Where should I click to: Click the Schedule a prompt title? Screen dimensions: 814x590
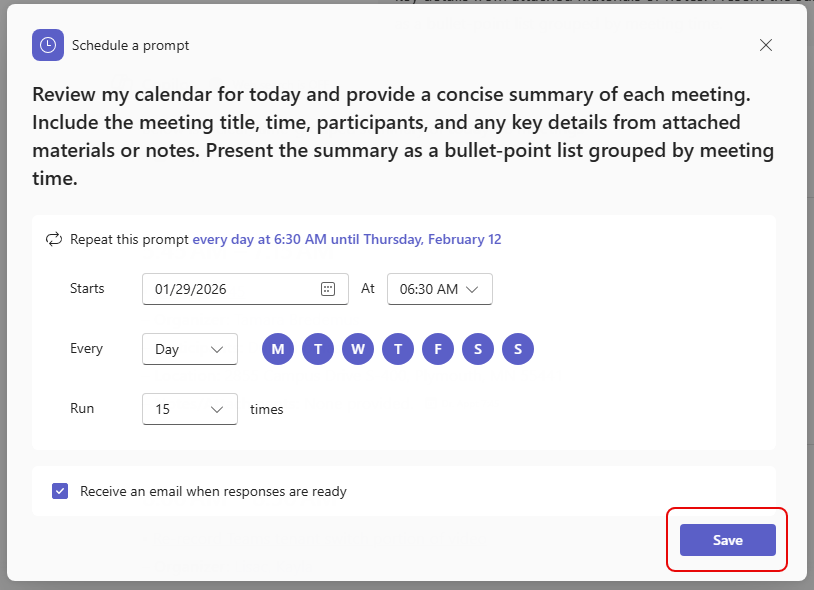coord(130,45)
